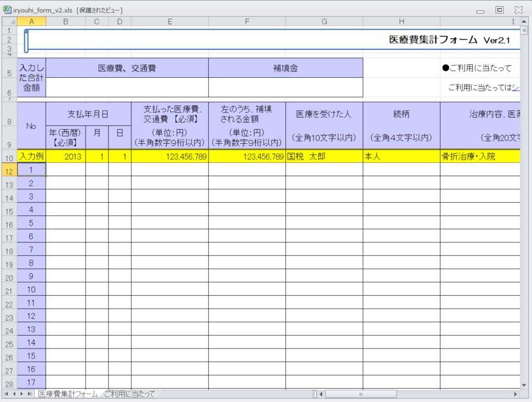The image size is (532, 402).
Task: Click vertical scrollbar up arrow
Action: (524, 21)
